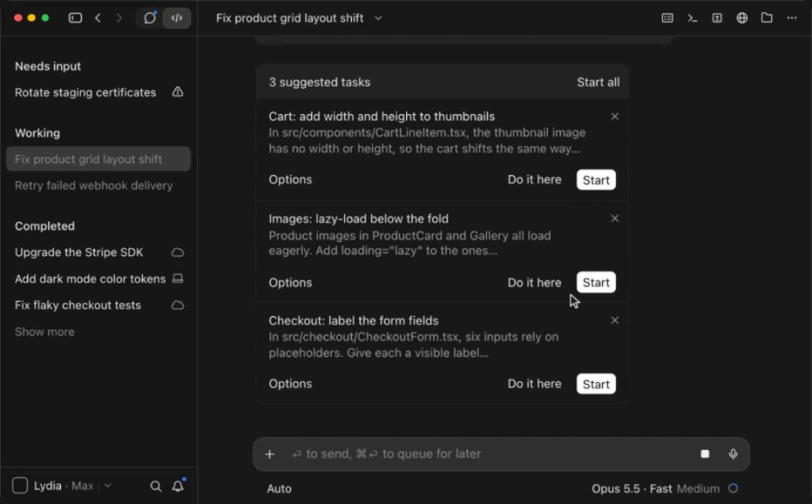Dismiss the Cart thumbnails suggested task
Viewport: 812px width, 504px height.
pyautogui.click(x=615, y=116)
